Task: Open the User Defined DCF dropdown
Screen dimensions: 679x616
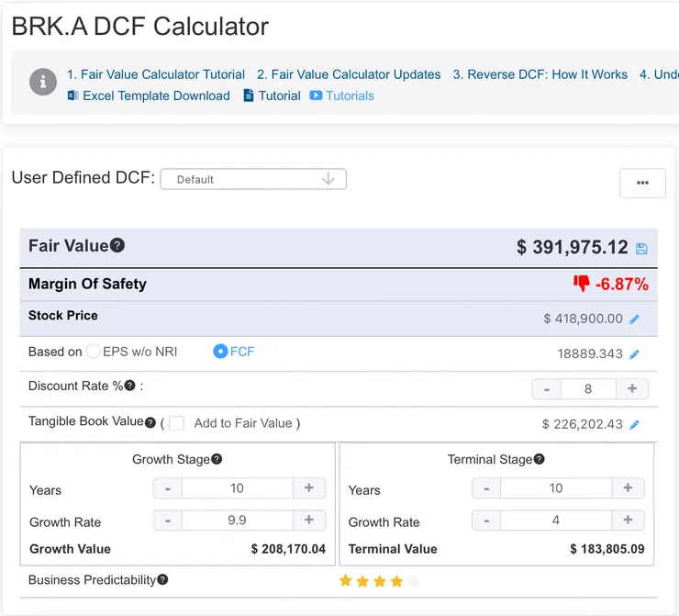Action: [253, 179]
